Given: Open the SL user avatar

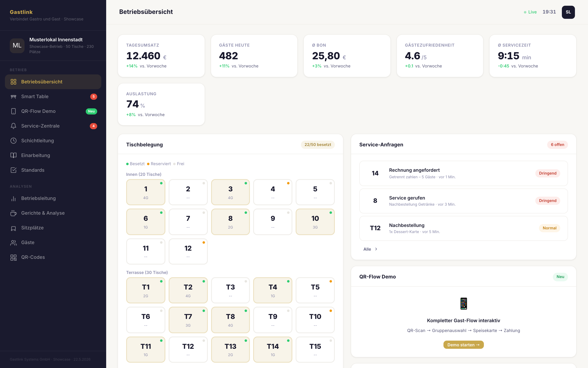Looking at the screenshot, I should [x=568, y=12].
